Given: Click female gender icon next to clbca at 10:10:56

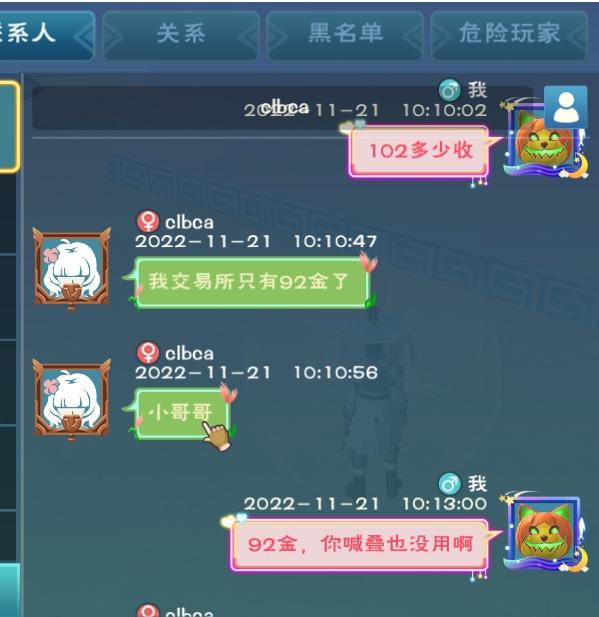Looking at the screenshot, I should [x=148, y=352].
